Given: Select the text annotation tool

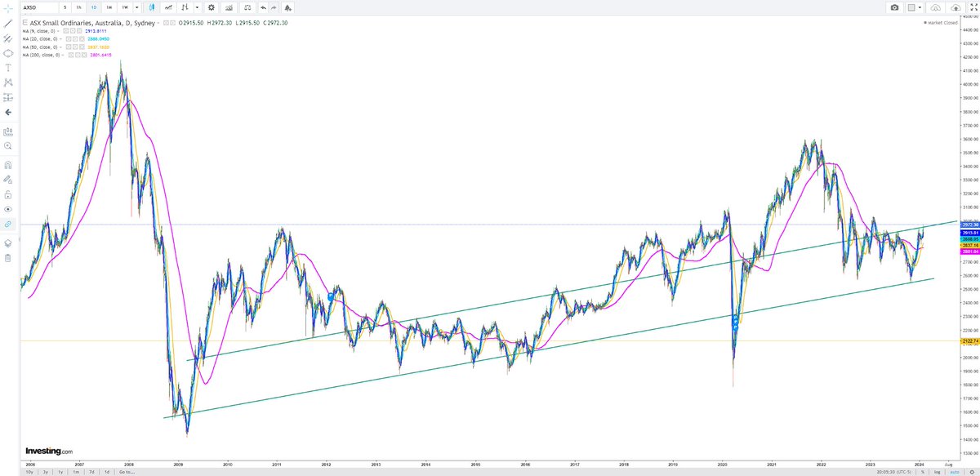Looking at the screenshot, I should (x=8, y=68).
